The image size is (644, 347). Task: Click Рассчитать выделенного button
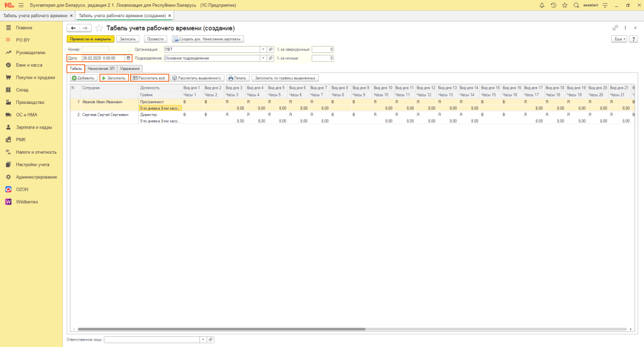click(x=197, y=78)
